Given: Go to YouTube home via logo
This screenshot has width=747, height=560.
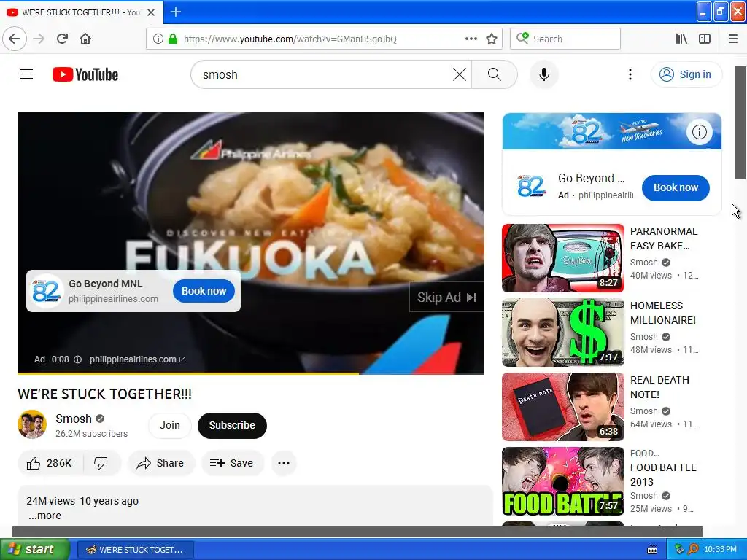Looking at the screenshot, I should [85, 74].
